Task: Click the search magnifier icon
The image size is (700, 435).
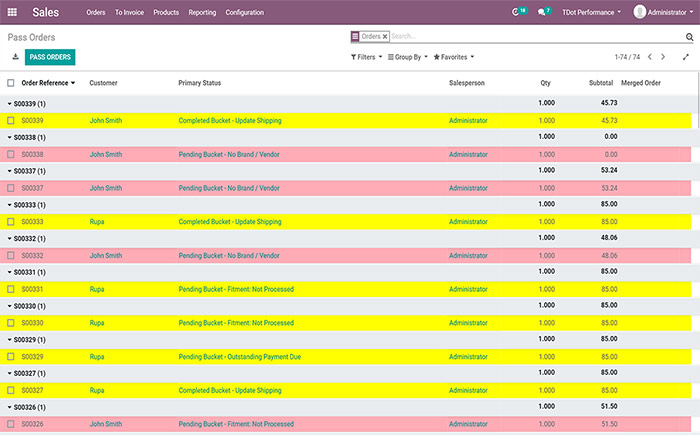Action: 689,37
